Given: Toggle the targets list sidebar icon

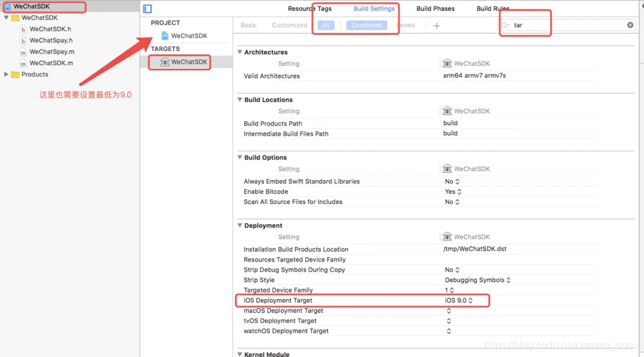Looking at the screenshot, I should click(x=147, y=8).
